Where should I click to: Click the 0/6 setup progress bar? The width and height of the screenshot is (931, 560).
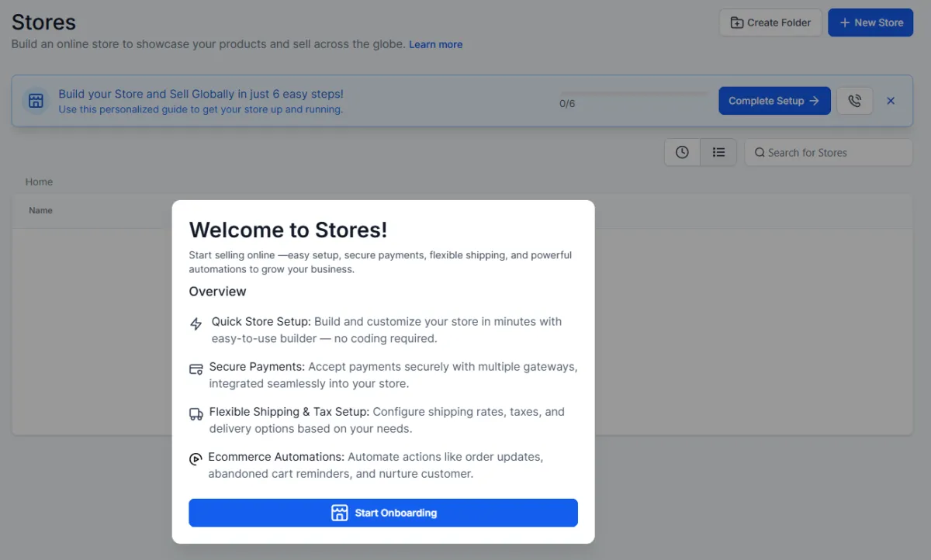pos(635,94)
